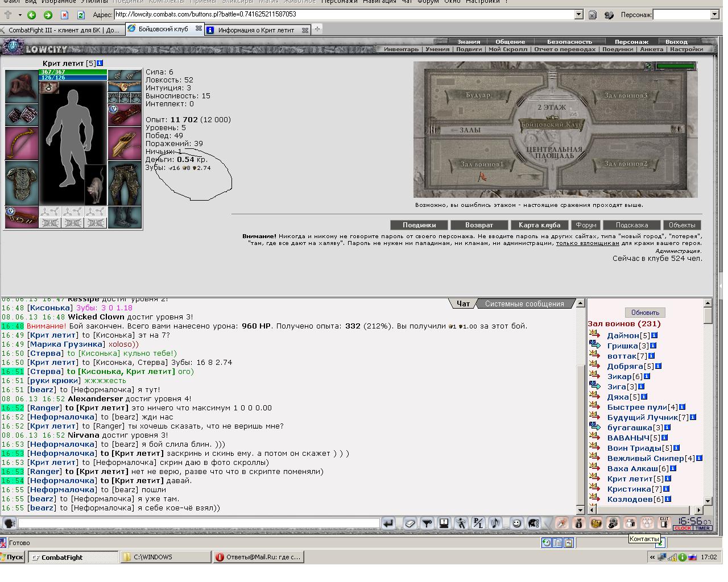Select the chest armor slot
Screen dimensions: 728x582
click(x=22, y=182)
